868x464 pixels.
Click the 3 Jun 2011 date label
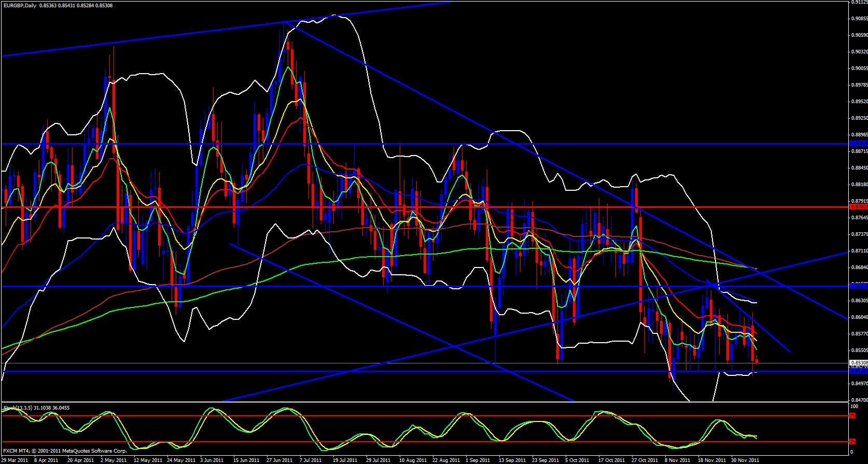(211, 460)
